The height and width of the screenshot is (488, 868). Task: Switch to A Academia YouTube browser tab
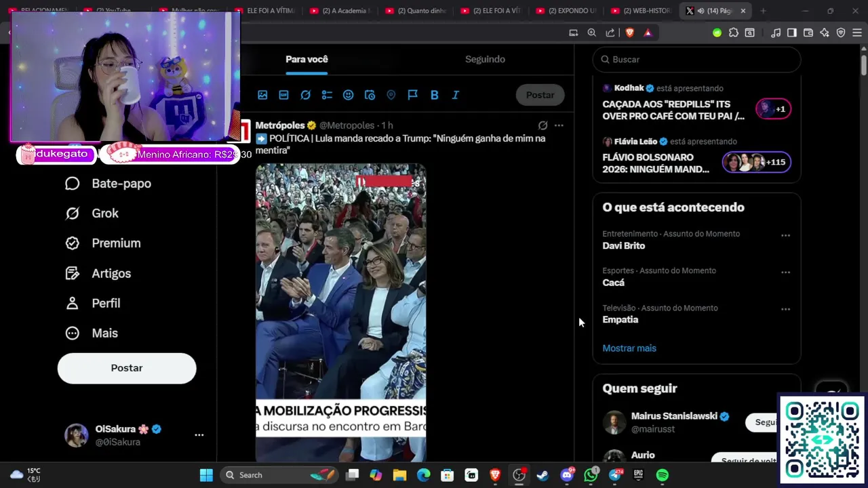(340, 11)
